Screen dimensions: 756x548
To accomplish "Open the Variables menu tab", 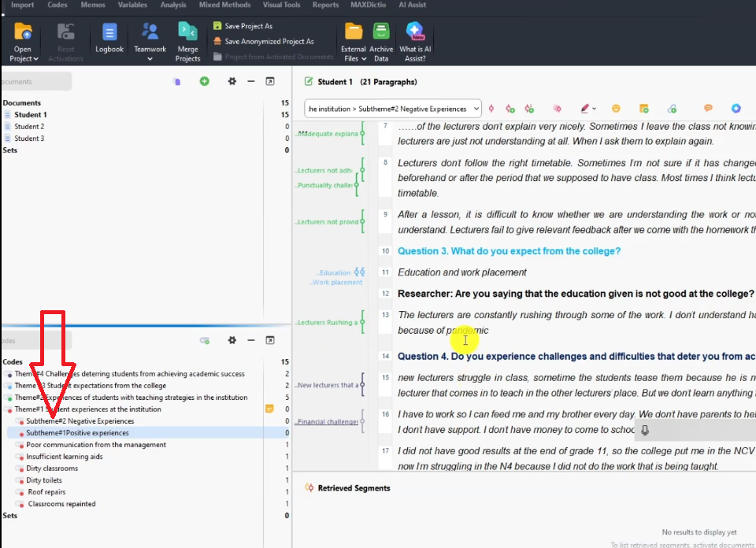I will point(132,5).
